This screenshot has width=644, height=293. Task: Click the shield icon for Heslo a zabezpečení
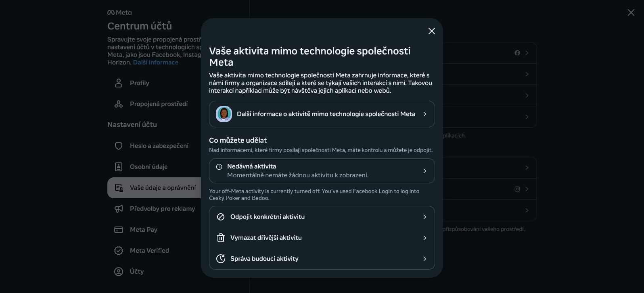(119, 146)
